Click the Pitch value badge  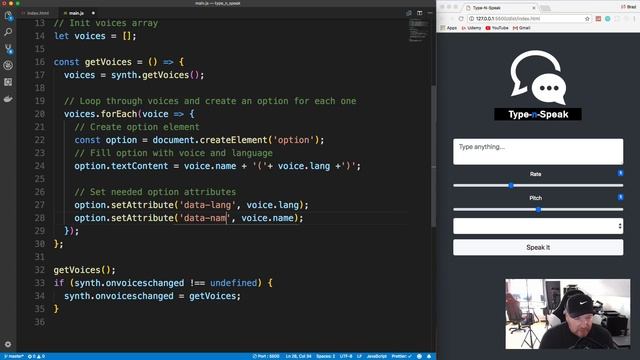(620, 197)
